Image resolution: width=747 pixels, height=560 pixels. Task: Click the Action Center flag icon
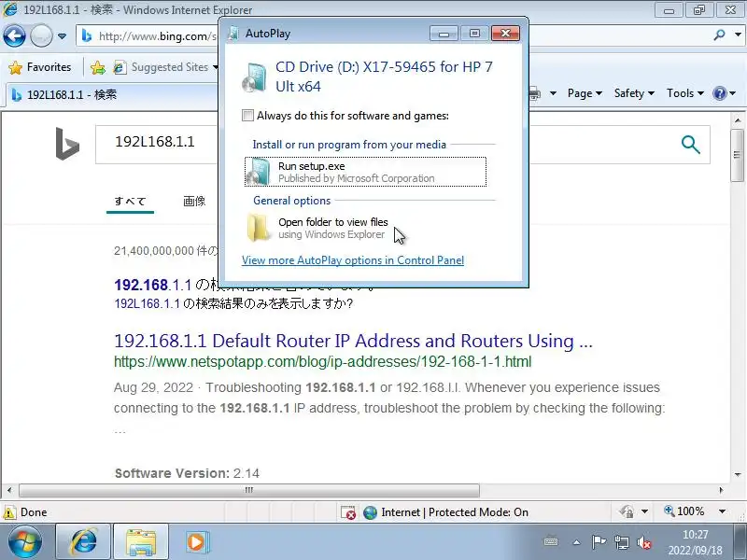coord(599,542)
